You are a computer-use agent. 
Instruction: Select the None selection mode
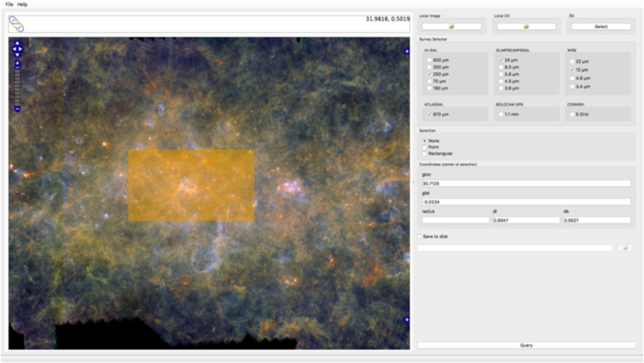tap(424, 141)
